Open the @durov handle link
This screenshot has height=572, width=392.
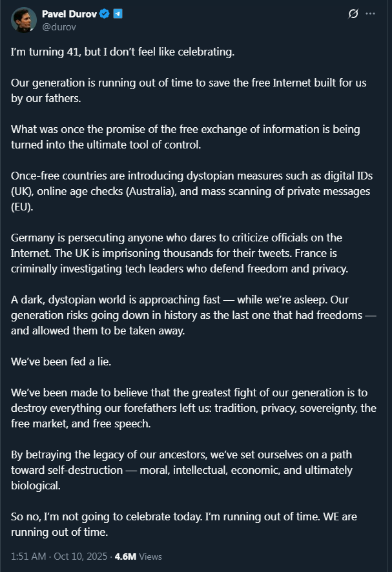59,26
